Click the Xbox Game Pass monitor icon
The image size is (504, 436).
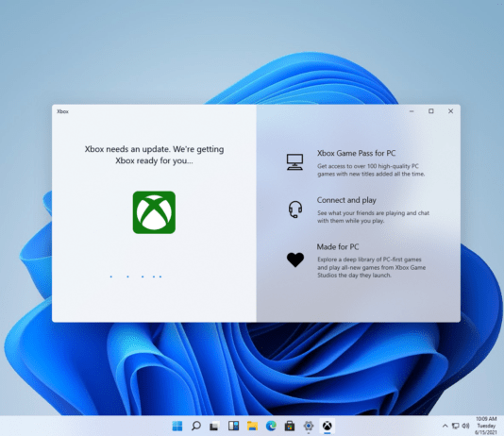[294, 162]
